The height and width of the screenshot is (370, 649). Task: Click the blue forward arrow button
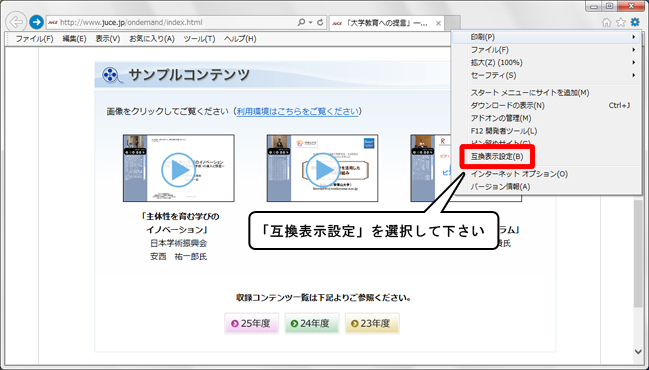(x=36, y=22)
